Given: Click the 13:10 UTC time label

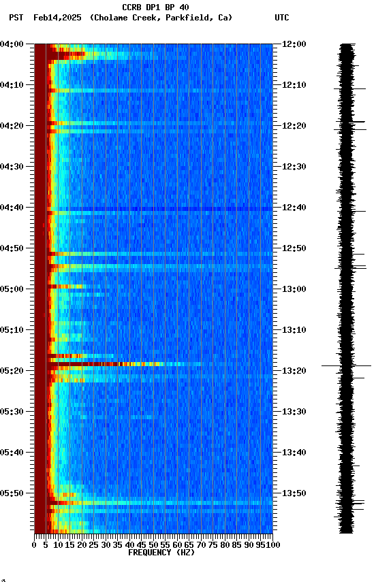Looking at the screenshot, I should pos(294,330).
